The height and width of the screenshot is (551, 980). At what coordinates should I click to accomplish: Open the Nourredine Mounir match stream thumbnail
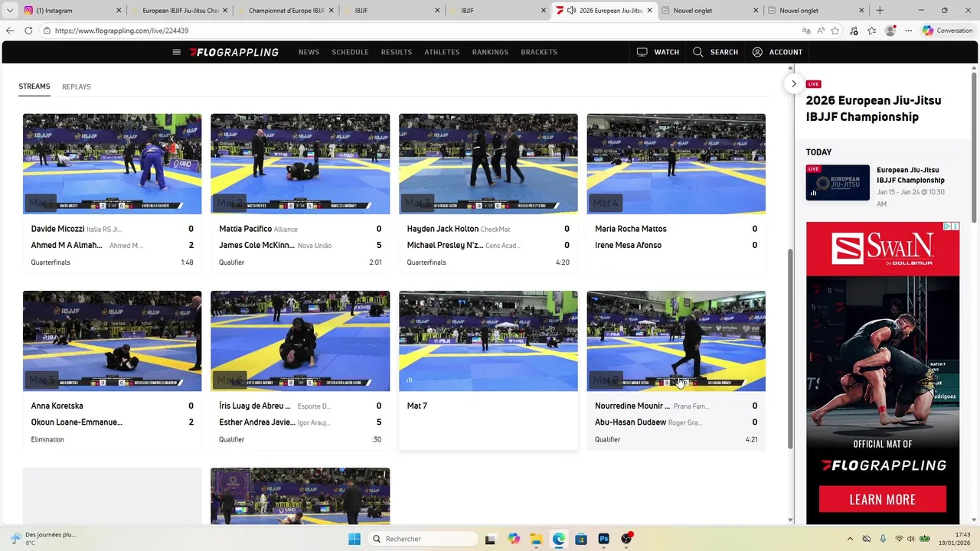click(x=676, y=341)
